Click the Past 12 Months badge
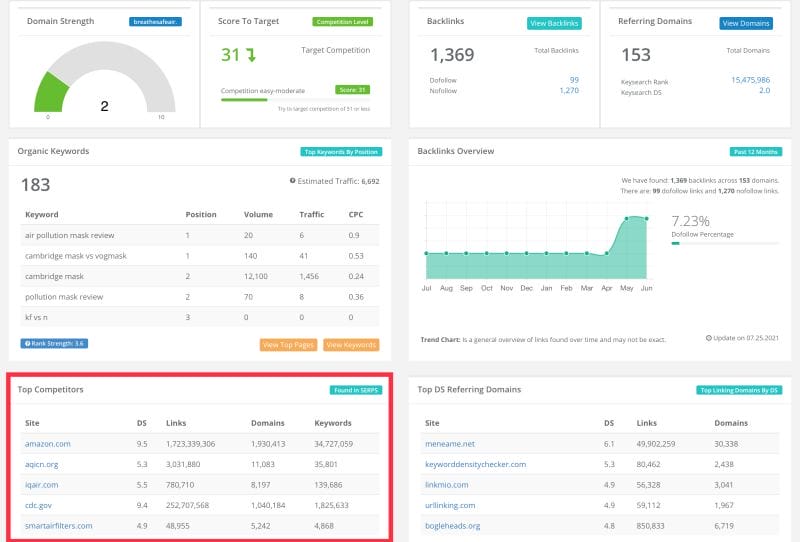The width and height of the screenshot is (800, 542). 756,152
